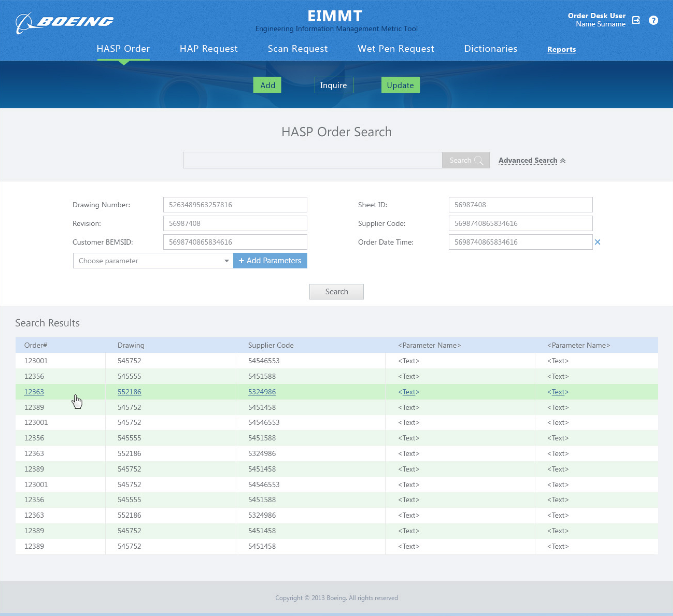This screenshot has width=673, height=616.
Task: Click the Drawing Number input field
Action: pos(235,205)
